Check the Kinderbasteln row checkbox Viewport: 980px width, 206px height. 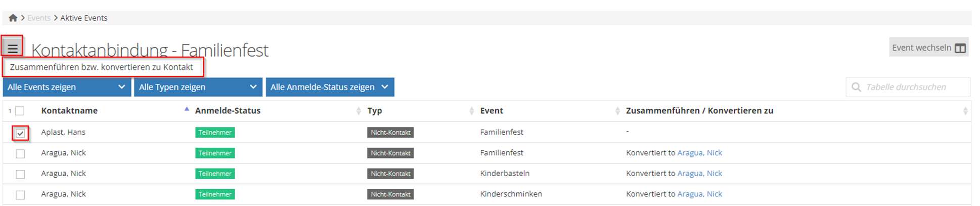pos(20,174)
